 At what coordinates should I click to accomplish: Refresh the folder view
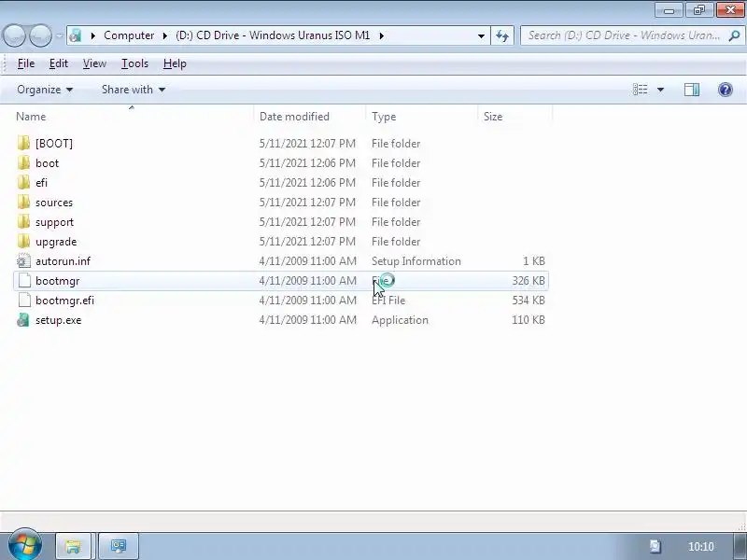tap(502, 35)
